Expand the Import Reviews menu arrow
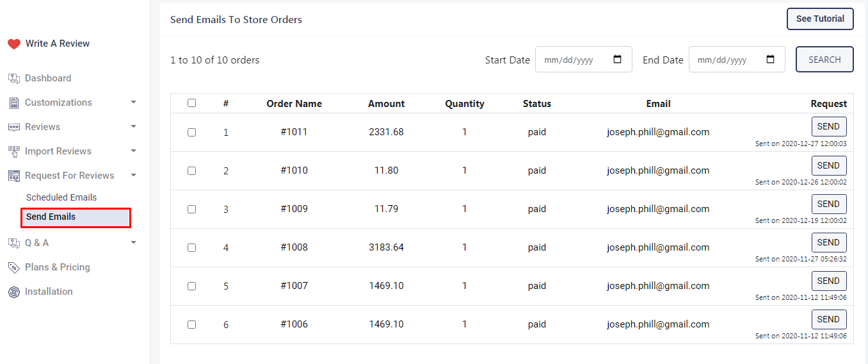The image size is (868, 364). pyautogui.click(x=133, y=151)
